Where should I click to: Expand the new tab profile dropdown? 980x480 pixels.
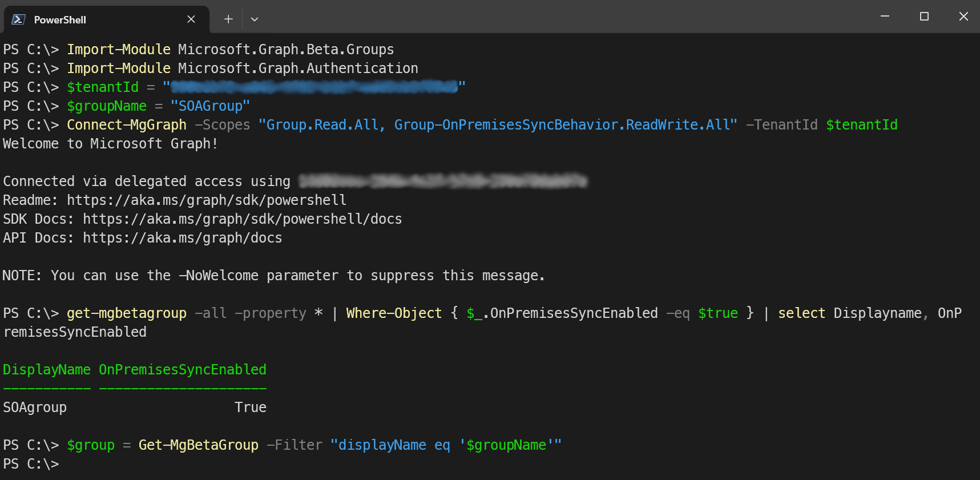[x=255, y=19]
